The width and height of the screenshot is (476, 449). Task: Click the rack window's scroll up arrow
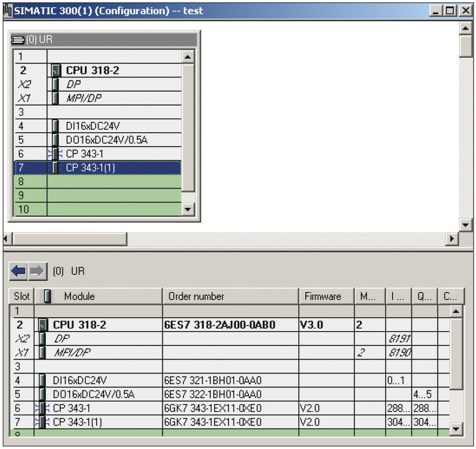click(188, 57)
